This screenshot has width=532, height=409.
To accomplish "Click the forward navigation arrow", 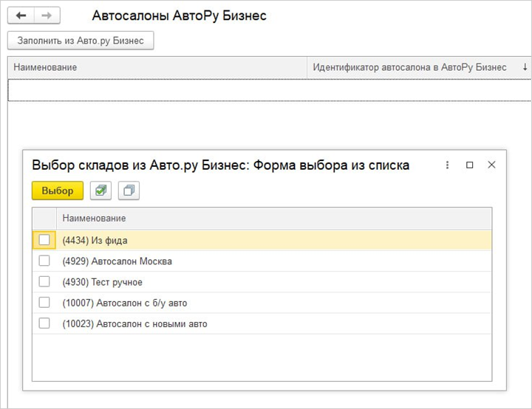I will point(47,16).
